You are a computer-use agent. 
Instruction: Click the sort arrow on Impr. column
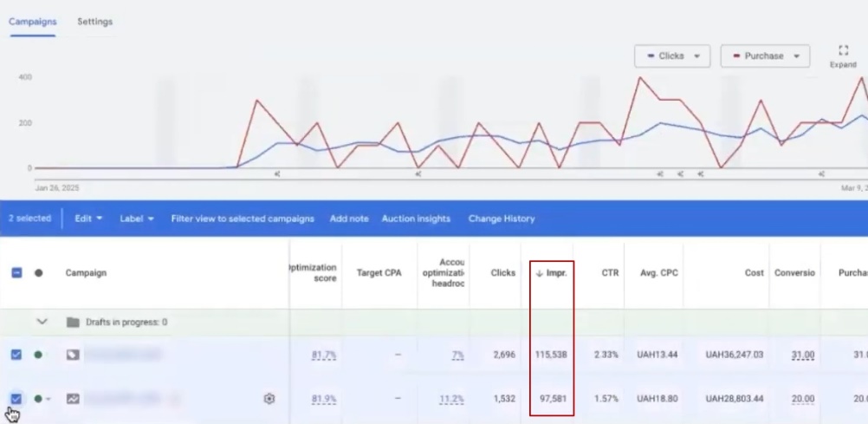coord(539,273)
